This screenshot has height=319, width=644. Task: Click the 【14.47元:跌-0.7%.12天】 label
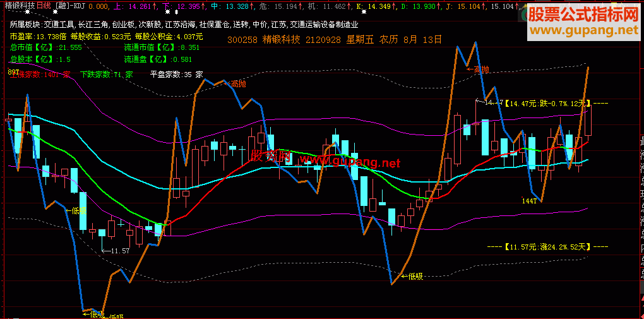548,103
